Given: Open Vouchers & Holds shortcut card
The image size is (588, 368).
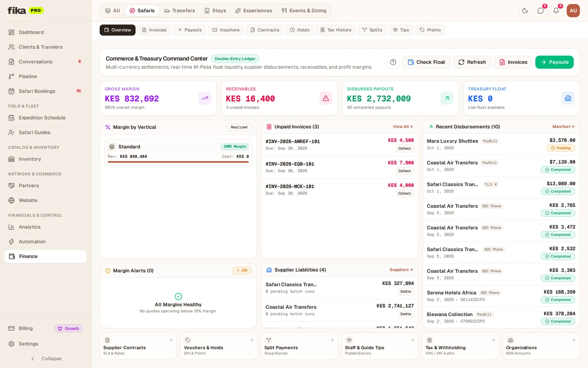Looking at the screenshot, I should 219,346.
